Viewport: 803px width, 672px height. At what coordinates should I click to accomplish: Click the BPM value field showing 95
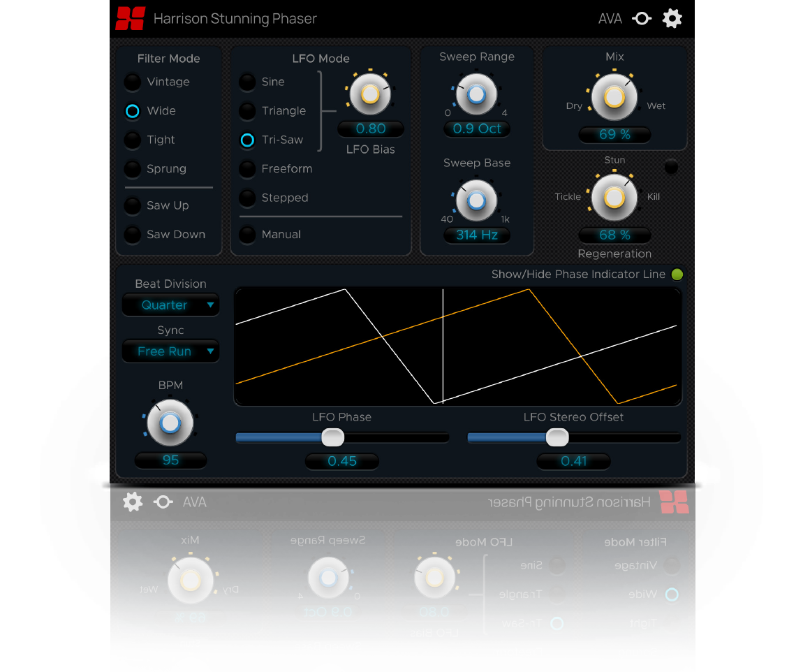click(x=170, y=460)
